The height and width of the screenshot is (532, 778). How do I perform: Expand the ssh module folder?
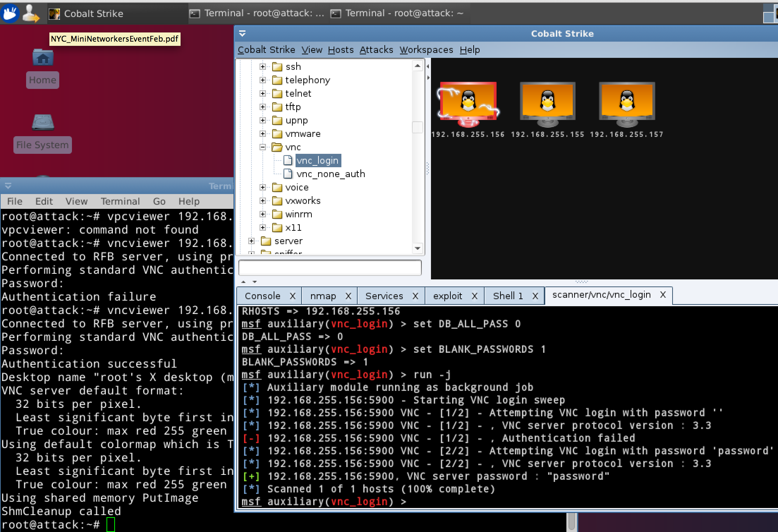(x=263, y=67)
